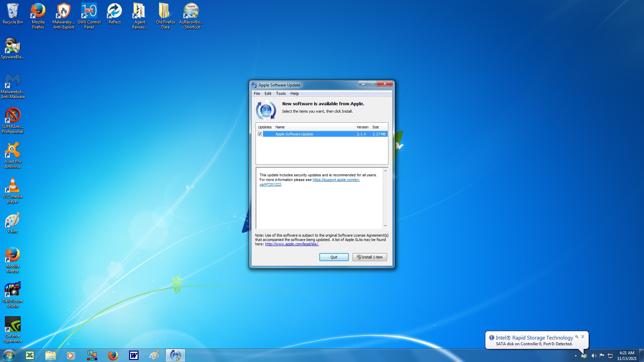Click size 2.27 MB cell
The image size is (644, 362).
(379, 134)
